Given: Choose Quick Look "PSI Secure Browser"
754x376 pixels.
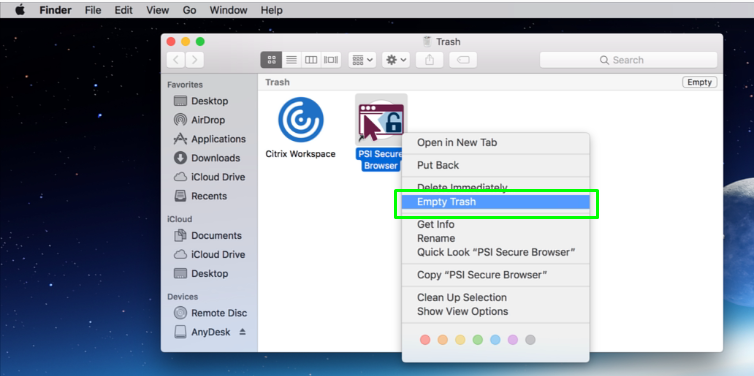Looking at the screenshot, I should [x=495, y=252].
